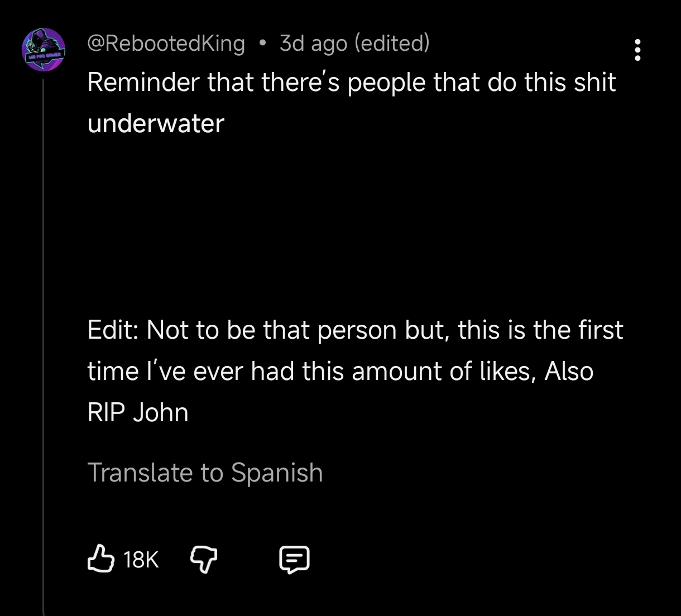This screenshot has height=616, width=681.
Task: Dislike the comment with thumbs-down icon
Action: pyautogui.click(x=204, y=559)
